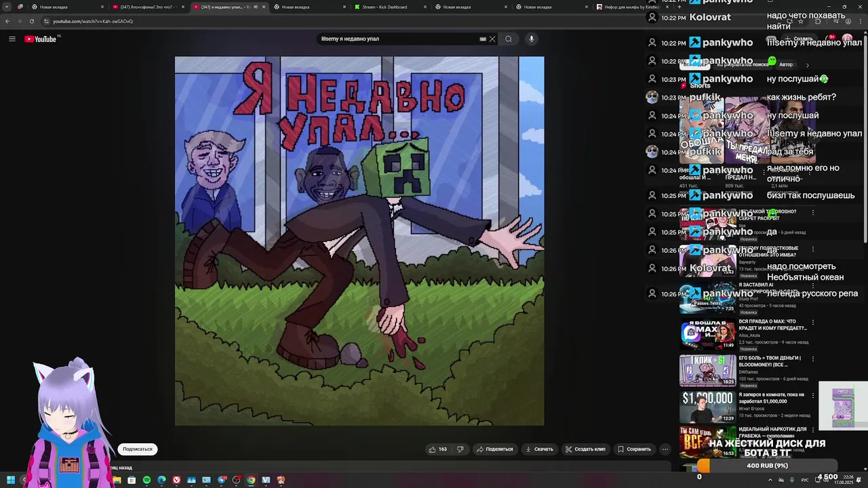Go back in browser history
This screenshot has height=488, width=868.
(x=7, y=21)
